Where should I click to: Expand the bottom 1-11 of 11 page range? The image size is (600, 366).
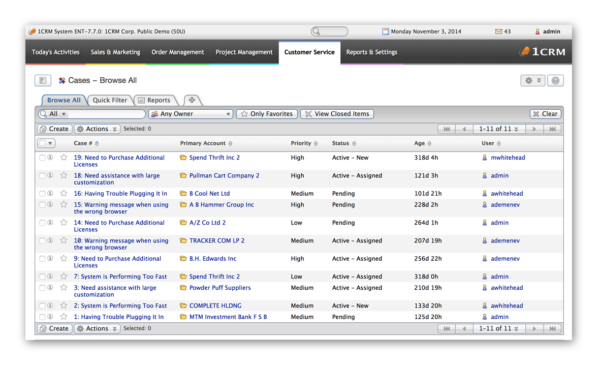click(499, 328)
